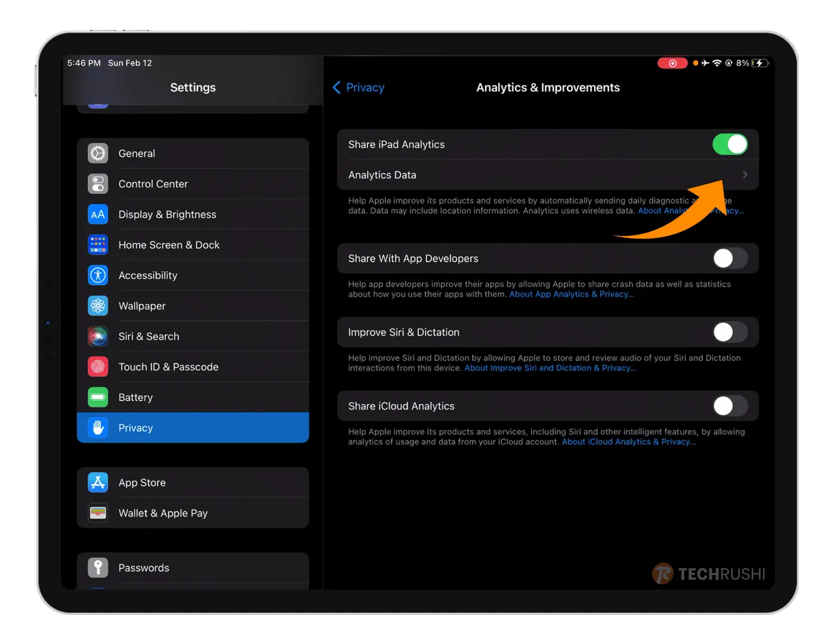Select the Home Screen & Dock icon
The width and height of the screenshot is (837, 644).
pos(98,244)
